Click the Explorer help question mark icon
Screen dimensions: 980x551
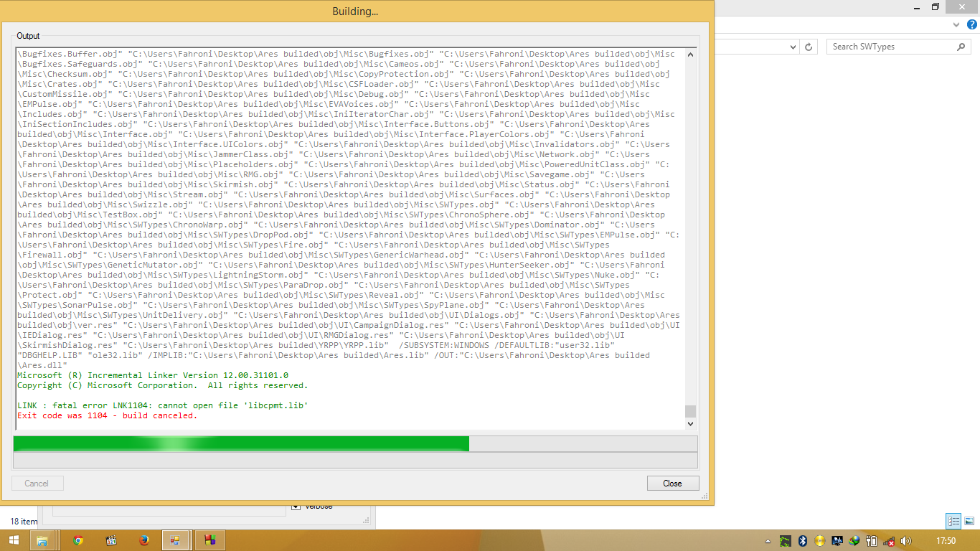click(x=972, y=24)
